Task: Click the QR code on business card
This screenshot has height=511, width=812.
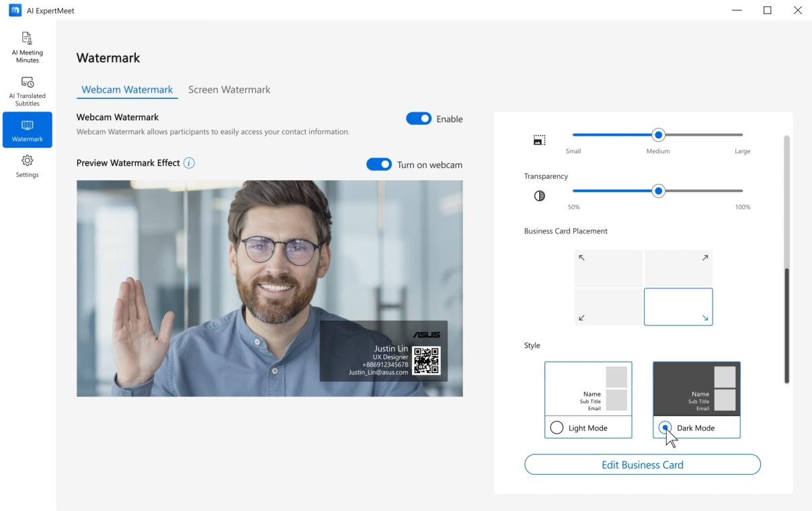Action: (x=426, y=360)
